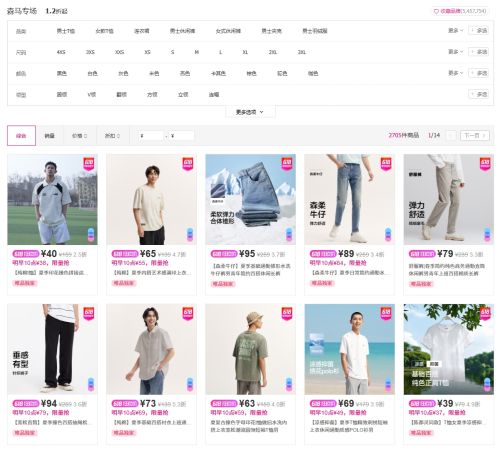
Task: Click 618 badge on ¥65 beige tee
Action: point(188,164)
